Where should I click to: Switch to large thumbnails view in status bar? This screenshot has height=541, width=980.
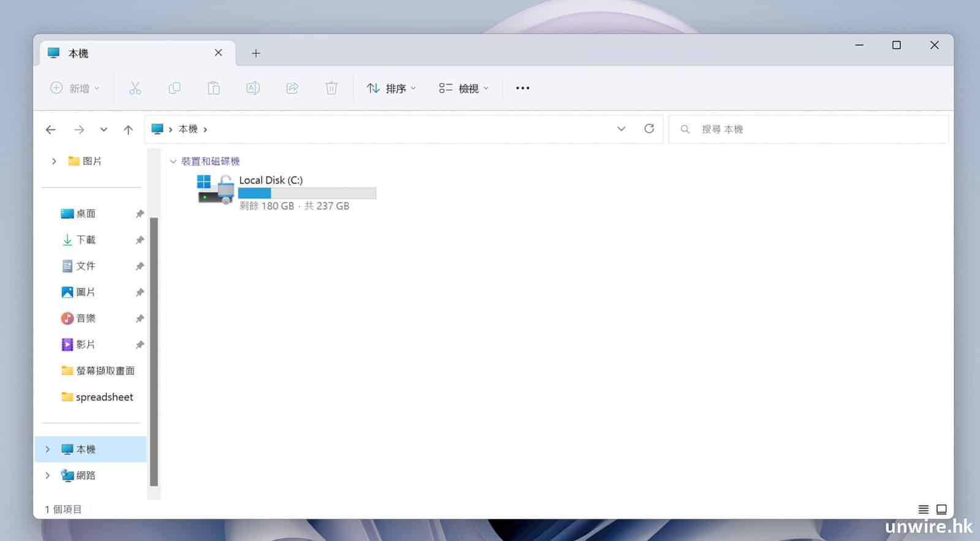tap(941, 509)
